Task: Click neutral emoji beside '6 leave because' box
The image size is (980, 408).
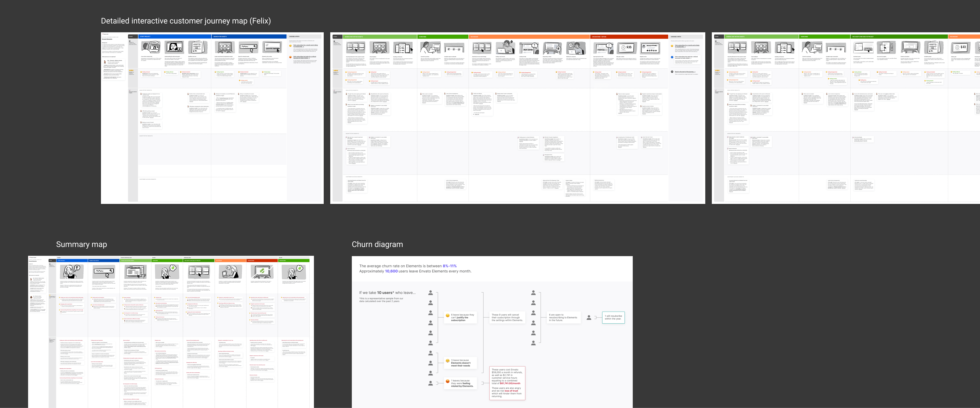Action: pos(447,315)
